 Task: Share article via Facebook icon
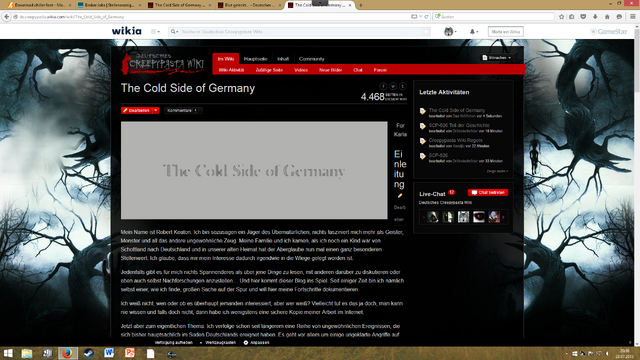[x=383, y=86]
